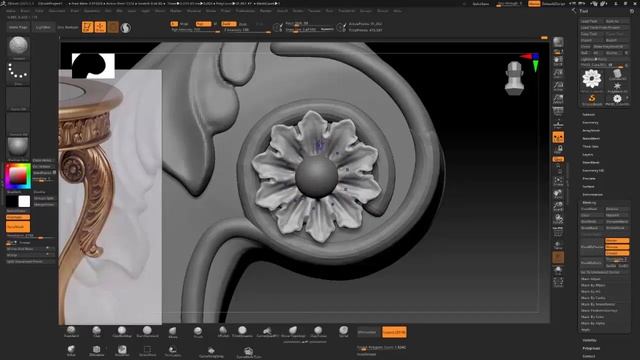Select the ZModeler brush in bottom row
This screenshot has height=360, width=640.
point(96,351)
